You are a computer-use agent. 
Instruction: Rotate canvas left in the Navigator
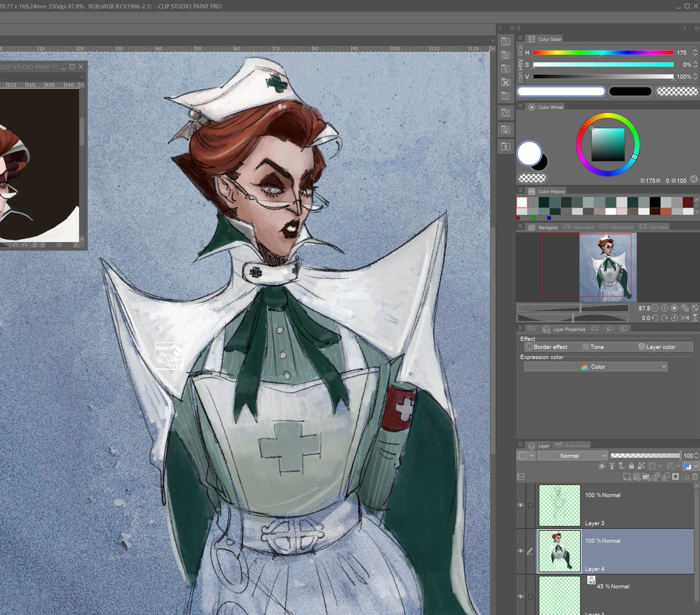click(655, 318)
